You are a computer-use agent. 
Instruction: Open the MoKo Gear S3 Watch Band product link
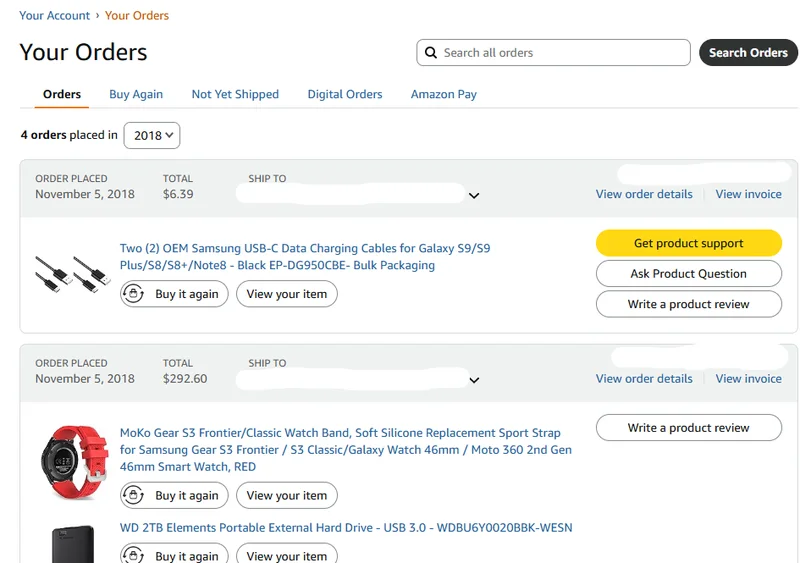tap(346, 450)
